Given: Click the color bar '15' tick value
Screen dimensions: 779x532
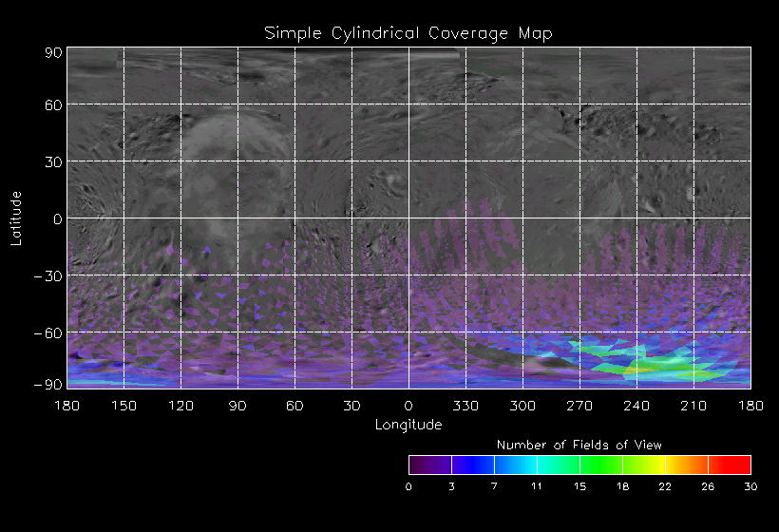Looking at the screenshot, I should (579, 486).
